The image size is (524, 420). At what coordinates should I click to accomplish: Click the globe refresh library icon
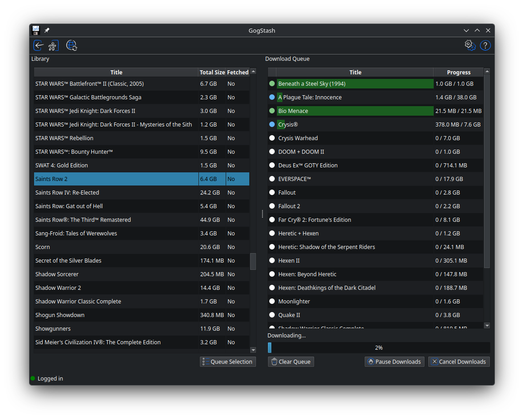pyautogui.click(x=71, y=45)
